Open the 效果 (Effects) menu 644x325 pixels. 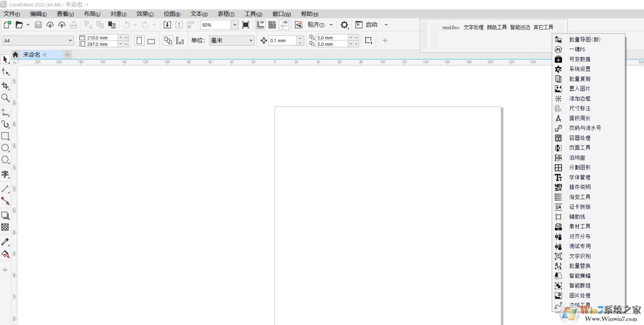pos(145,14)
